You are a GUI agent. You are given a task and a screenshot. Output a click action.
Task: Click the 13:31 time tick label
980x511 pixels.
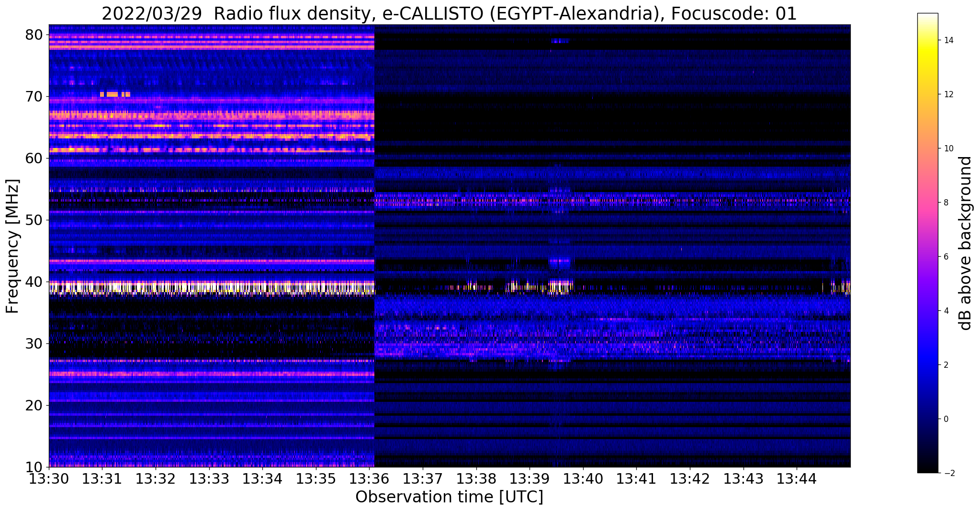tap(102, 478)
